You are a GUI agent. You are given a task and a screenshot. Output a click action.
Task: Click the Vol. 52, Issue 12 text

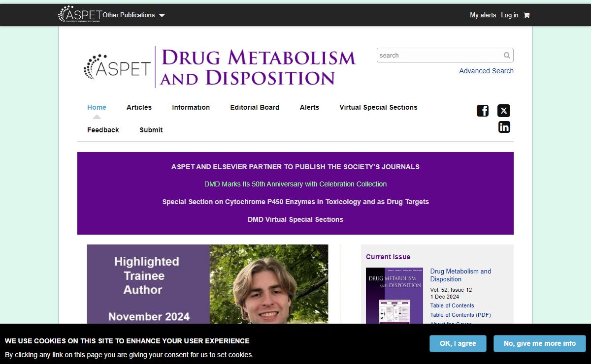pyautogui.click(x=451, y=290)
